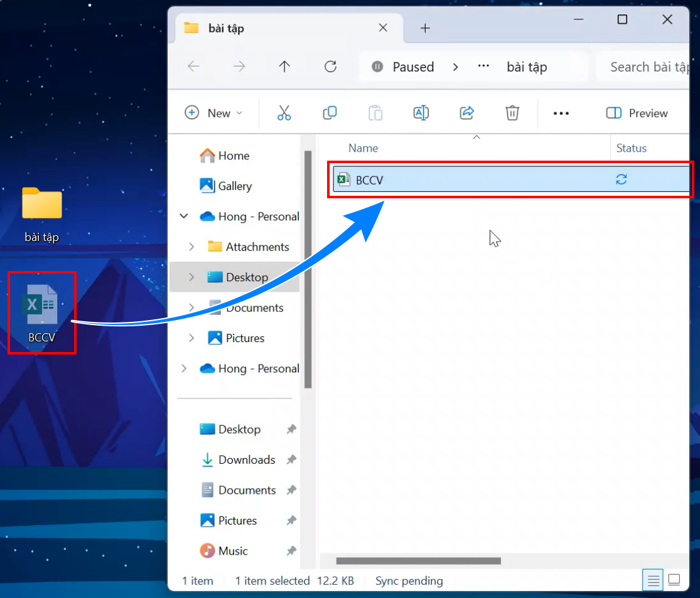Toggle the Preview pane
Screen dimensions: 700x598
pyautogui.click(x=637, y=113)
